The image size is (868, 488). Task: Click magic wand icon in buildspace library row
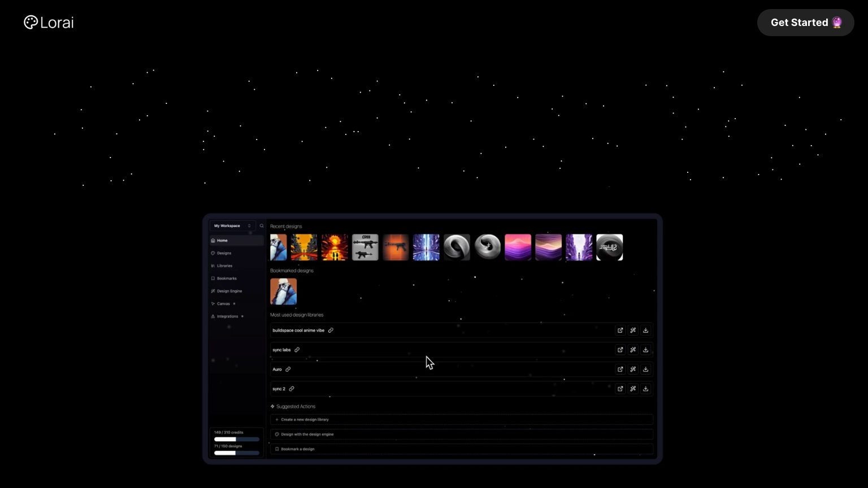click(x=633, y=330)
